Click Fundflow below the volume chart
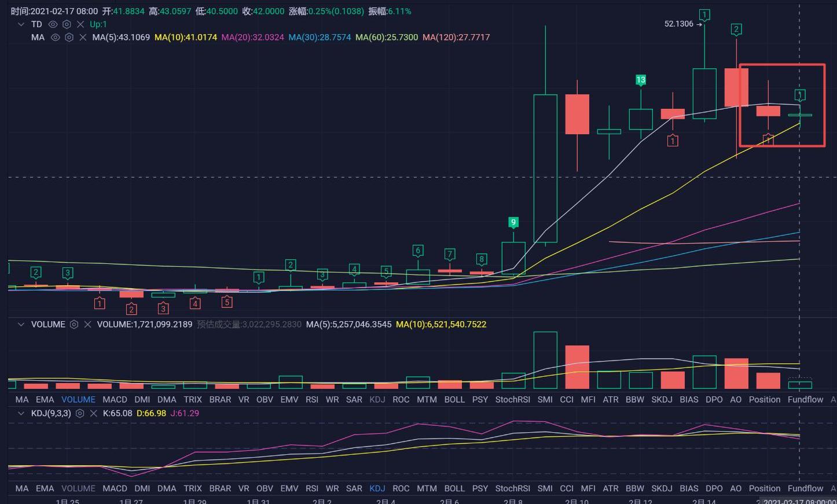Image resolution: width=837 pixels, height=504 pixels. tap(805, 400)
